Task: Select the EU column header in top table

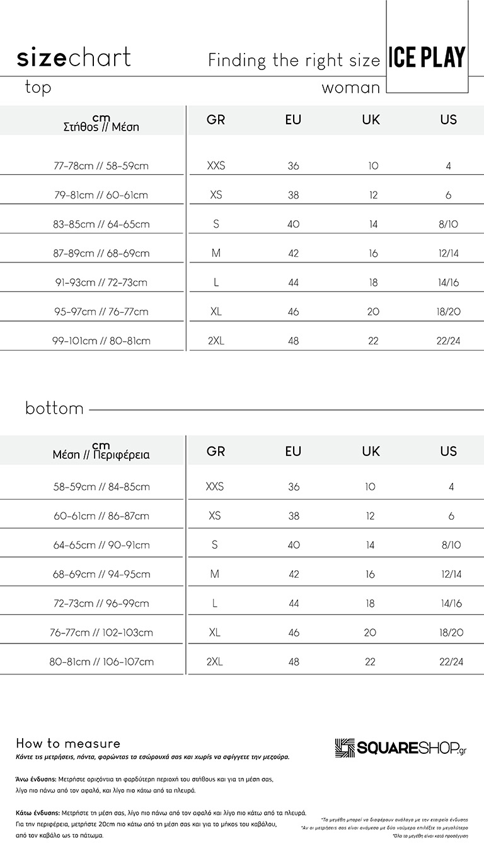Action: (x=293, y=120)
